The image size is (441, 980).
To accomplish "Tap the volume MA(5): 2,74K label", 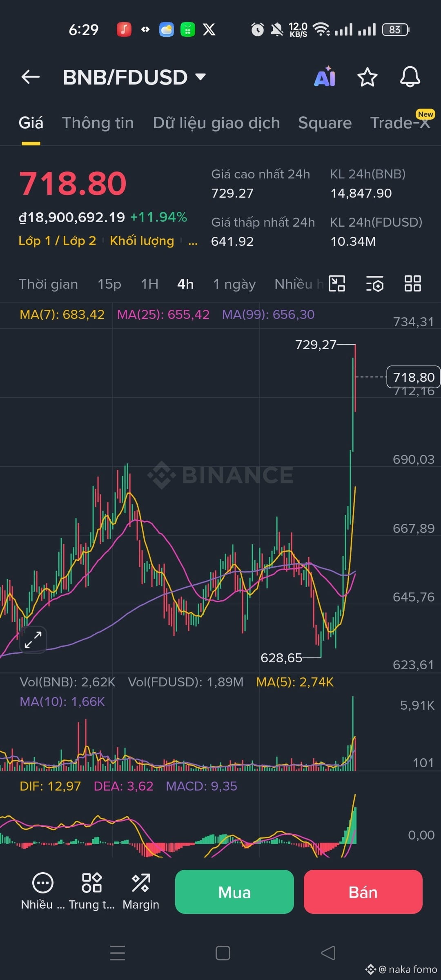I will pos(295,682).
